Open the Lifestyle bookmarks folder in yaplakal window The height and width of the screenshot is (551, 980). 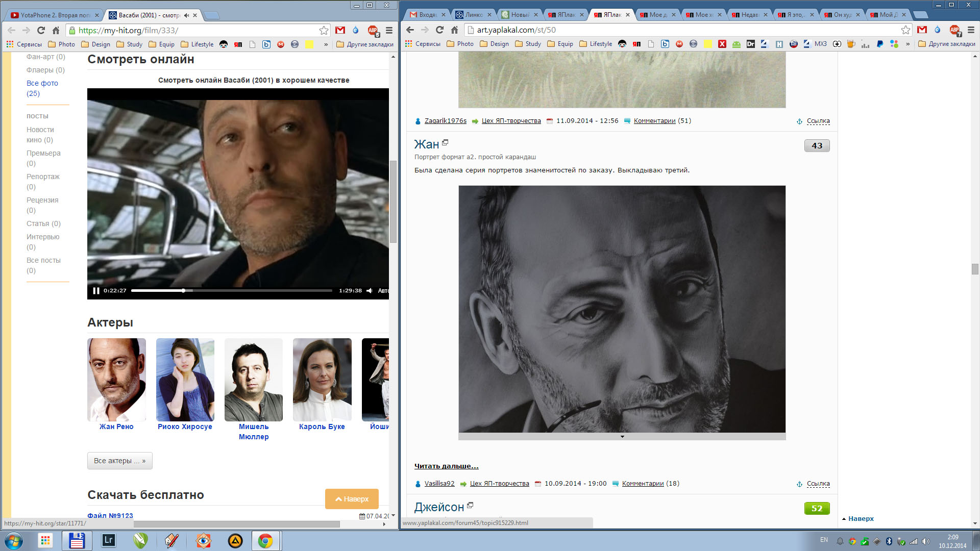click(x=596, y=44)
